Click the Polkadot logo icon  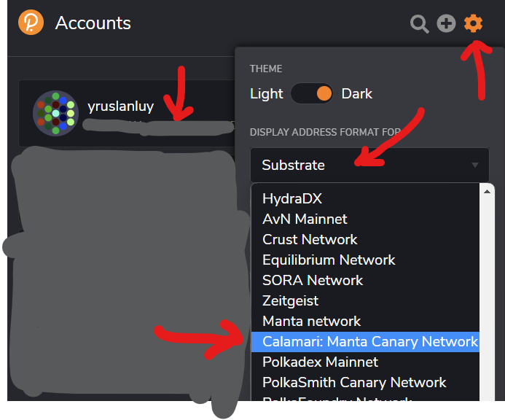coord(31,23)
